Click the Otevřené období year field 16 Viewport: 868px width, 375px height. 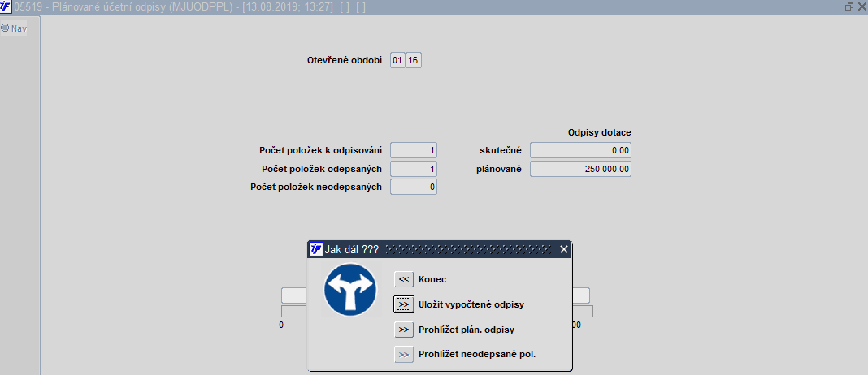coord(414,60)
